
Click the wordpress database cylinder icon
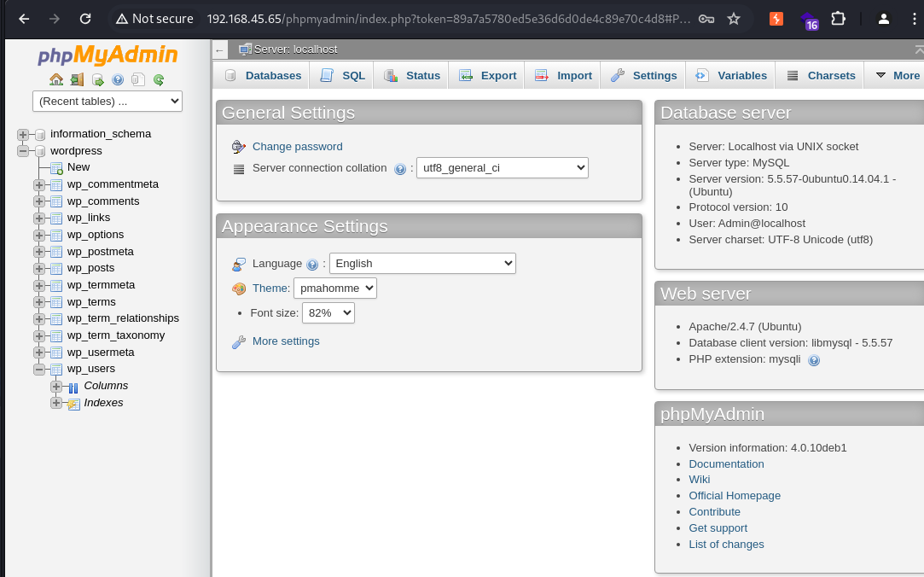[x=40, y=151]
